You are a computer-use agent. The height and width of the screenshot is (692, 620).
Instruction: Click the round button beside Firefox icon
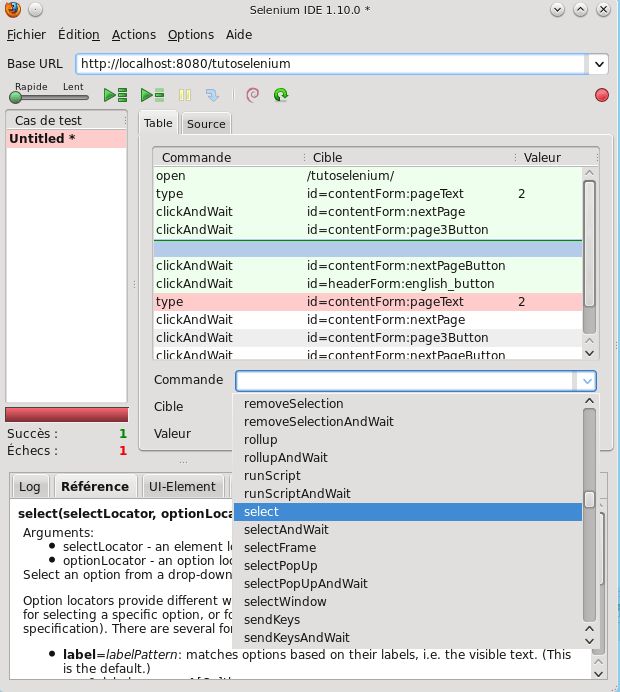(x=36, y=9)
